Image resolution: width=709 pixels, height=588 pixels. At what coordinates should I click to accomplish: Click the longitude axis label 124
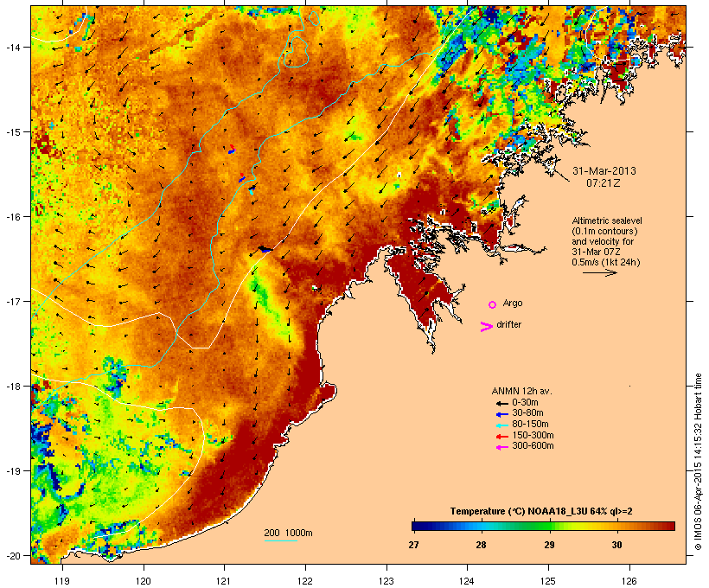click(x=467, y=581)
